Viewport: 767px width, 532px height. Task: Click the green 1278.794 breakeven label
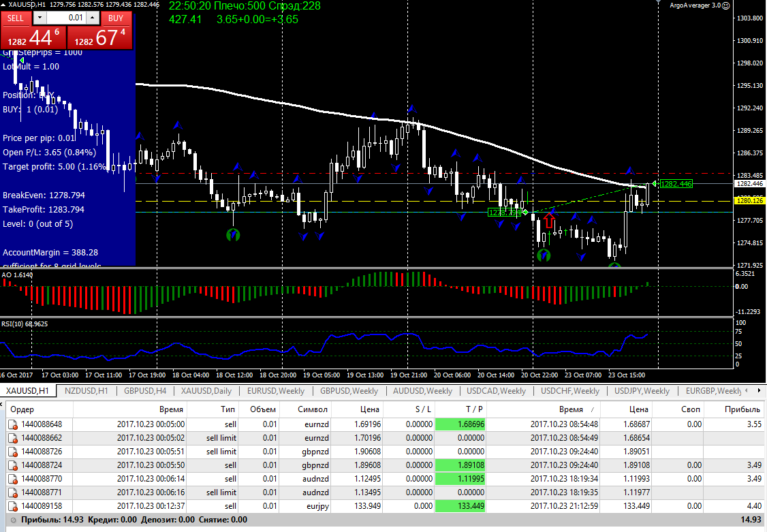point(505,213)
